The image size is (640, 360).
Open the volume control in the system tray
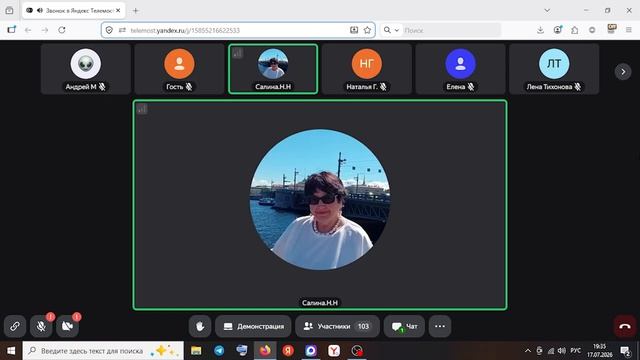[562, 351]
